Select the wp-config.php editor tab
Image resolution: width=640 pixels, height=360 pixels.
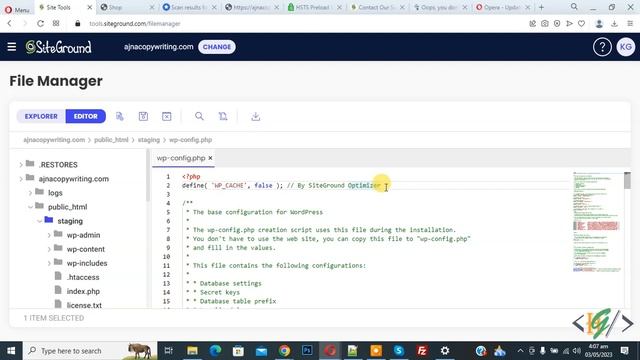point(181,158)
